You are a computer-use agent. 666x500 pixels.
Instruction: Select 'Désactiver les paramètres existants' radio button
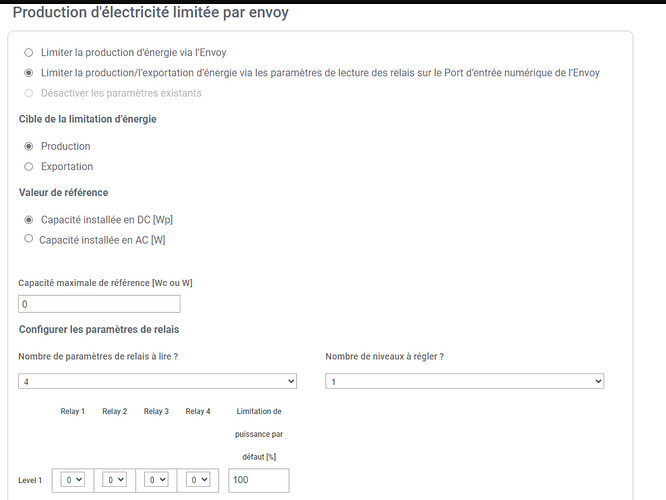click(28, 93)
